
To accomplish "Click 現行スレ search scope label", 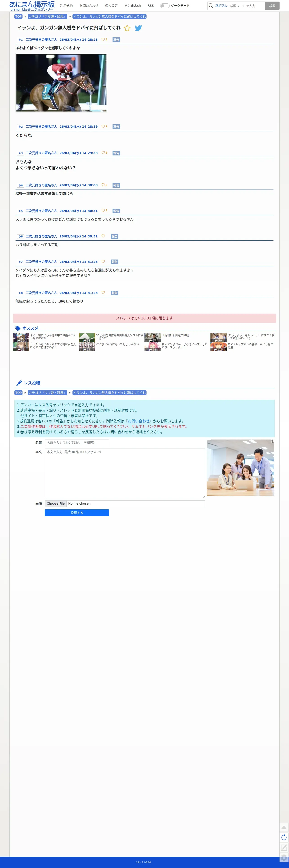I will (222, 6).
